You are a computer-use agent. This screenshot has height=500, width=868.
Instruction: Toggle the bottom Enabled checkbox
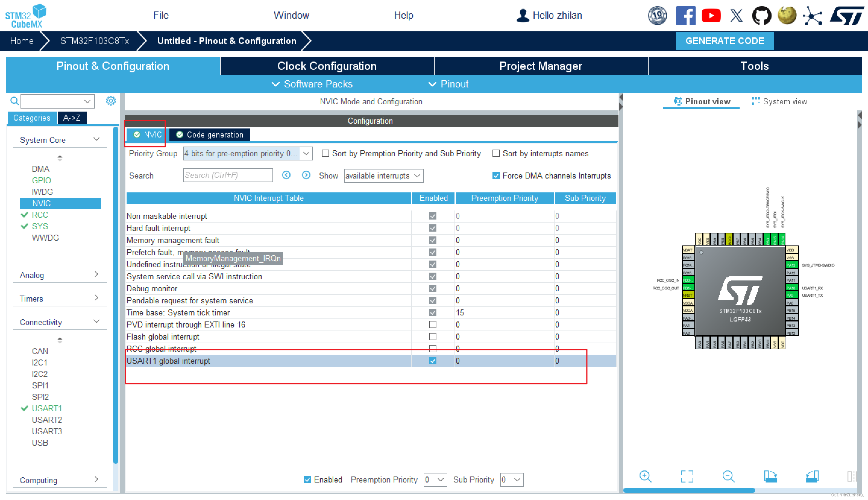(307, 479)
